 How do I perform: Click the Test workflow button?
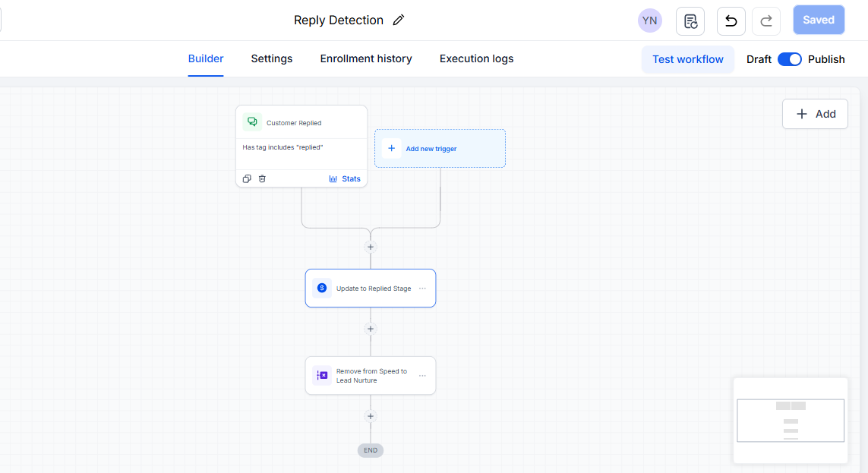(687, 59)
